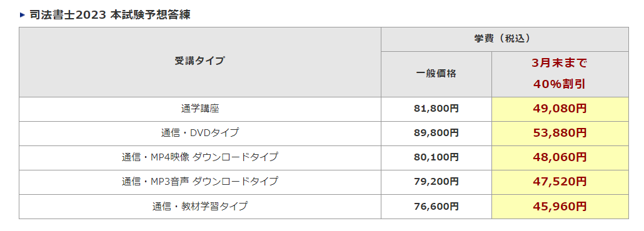Click the discounted price 53,880円
Image resolution: width=644 pixels, height=231 pixels.
(x=560, y=134)
